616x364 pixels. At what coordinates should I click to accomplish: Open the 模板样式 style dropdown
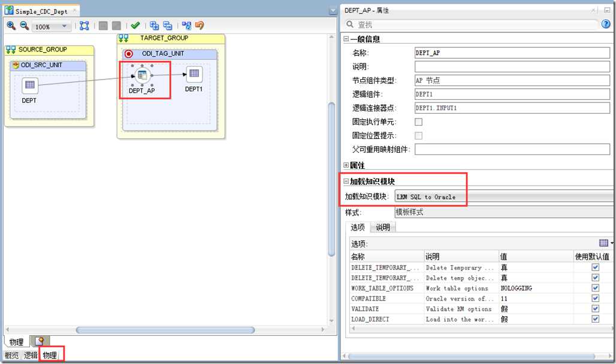[505, 213]
